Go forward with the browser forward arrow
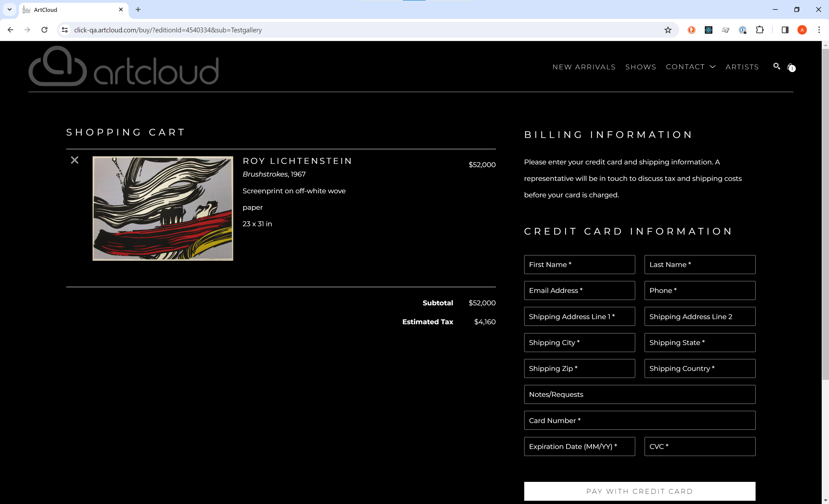The width and height of the screenshot is (829, 504). [x=27, y=30]
